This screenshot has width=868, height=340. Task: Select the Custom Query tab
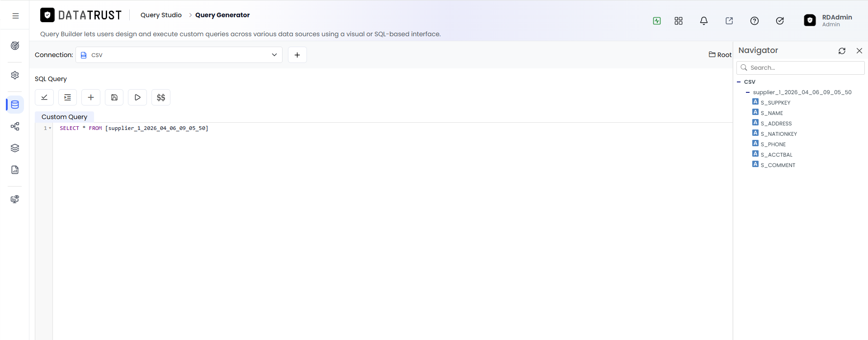64,117
